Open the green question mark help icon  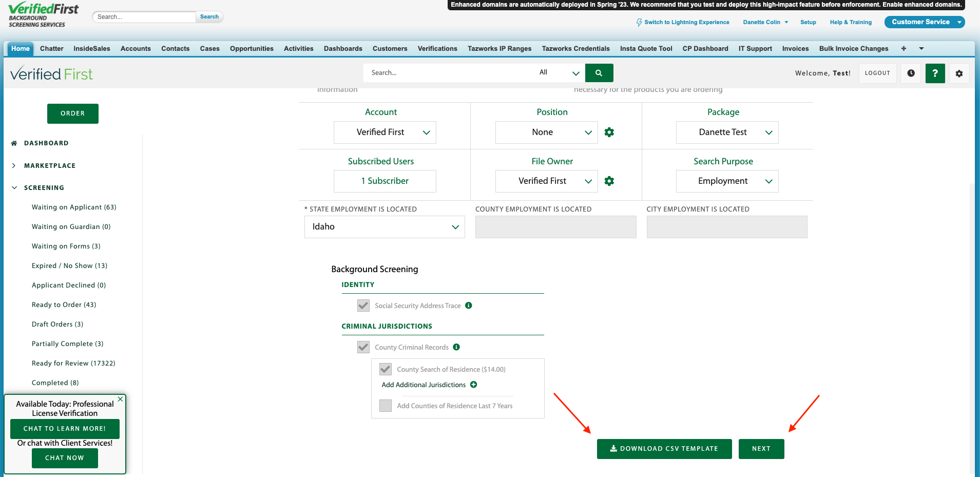pyautogui.click(x=935, y=73)
